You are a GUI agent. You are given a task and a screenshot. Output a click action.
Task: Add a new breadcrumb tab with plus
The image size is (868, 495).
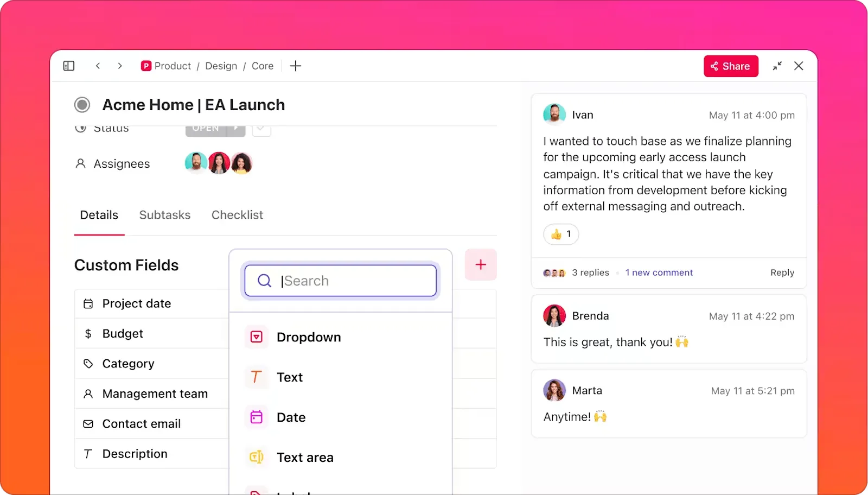[296, 66]
